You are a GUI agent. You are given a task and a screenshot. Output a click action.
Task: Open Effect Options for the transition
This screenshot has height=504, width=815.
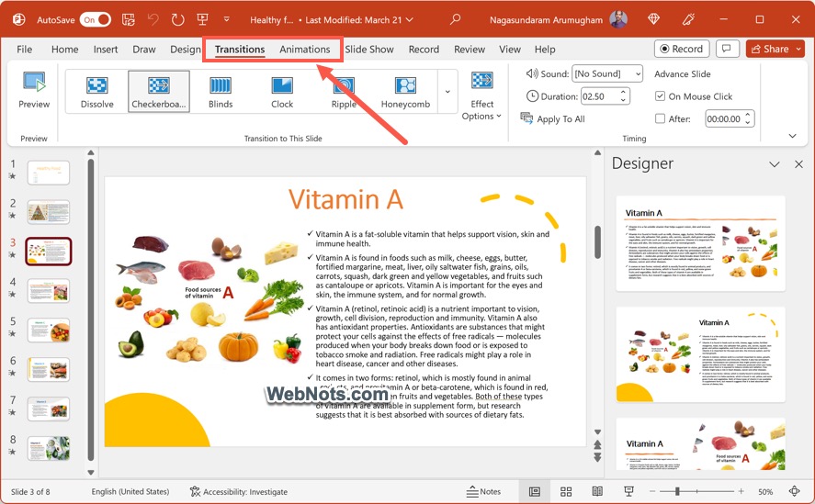pos(481,96)
